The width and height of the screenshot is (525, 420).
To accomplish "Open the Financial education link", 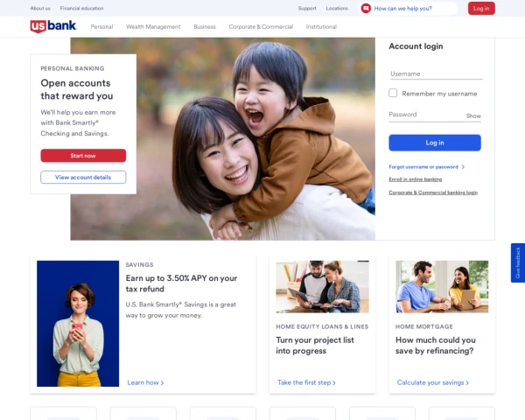I will click(81, 9).
